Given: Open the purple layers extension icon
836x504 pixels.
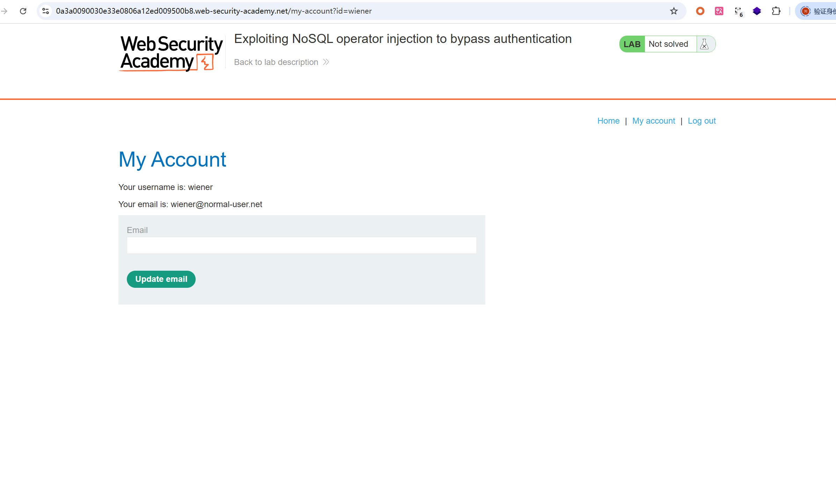Looking at the screenshot, I should [x=757, y=11].
